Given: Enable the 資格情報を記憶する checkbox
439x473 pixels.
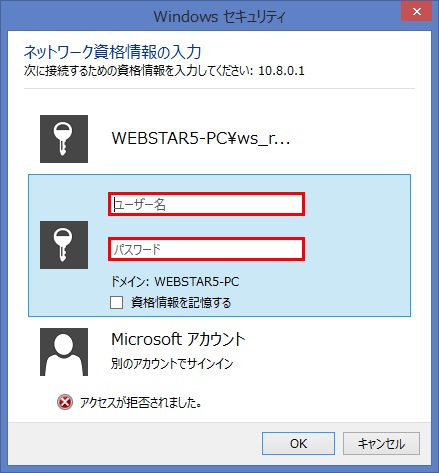Looking at the screenshot, I should coord(116,303).
